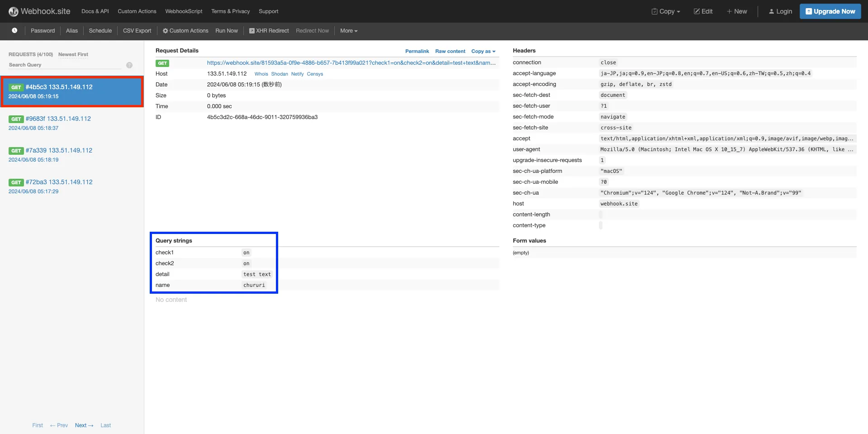The image size is (868, 434).
Task: Click check2 query value 'on'
Action: click(247, 263)
